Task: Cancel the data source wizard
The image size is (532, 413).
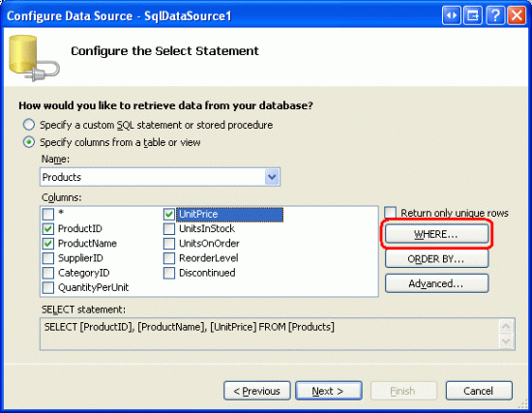Action: 479,391
